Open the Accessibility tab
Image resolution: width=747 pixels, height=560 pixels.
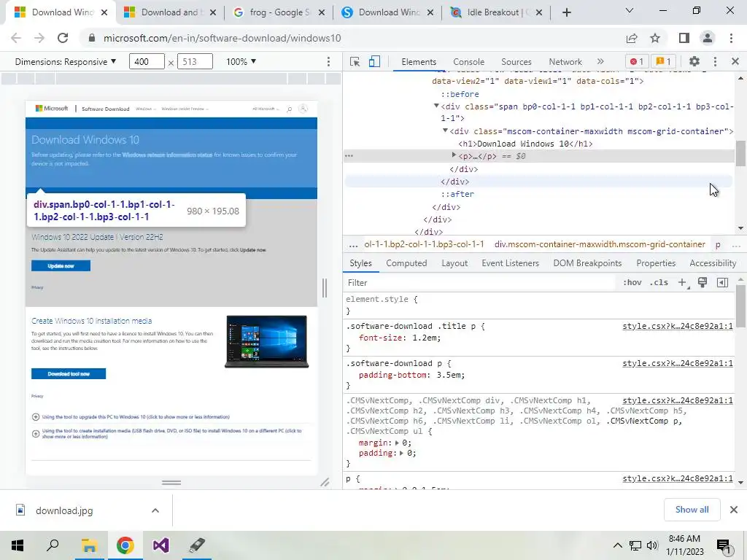pyautogui.click(x=713, y=263)
